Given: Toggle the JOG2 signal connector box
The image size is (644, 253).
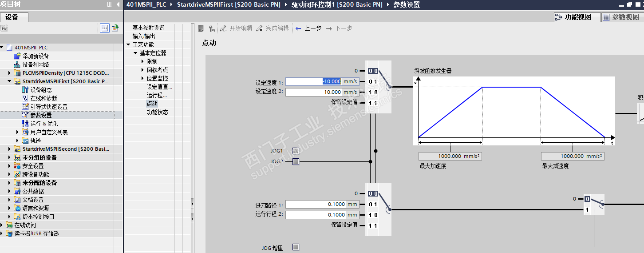Looking at the screenshot, I should [296, 161].
